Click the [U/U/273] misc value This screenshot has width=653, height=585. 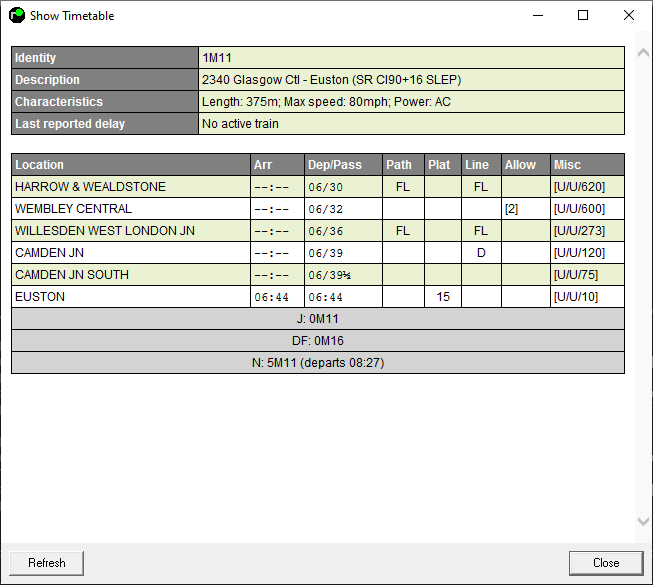[579, 231]
